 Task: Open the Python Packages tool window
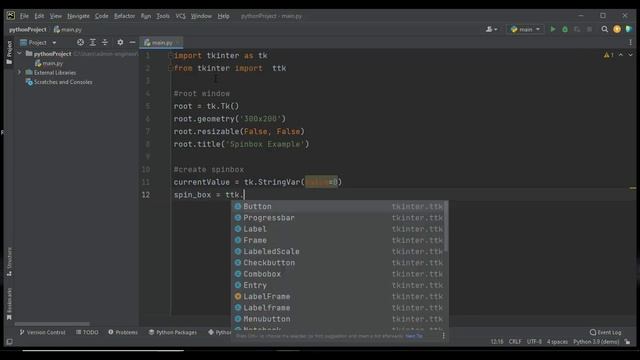point(173,332)
